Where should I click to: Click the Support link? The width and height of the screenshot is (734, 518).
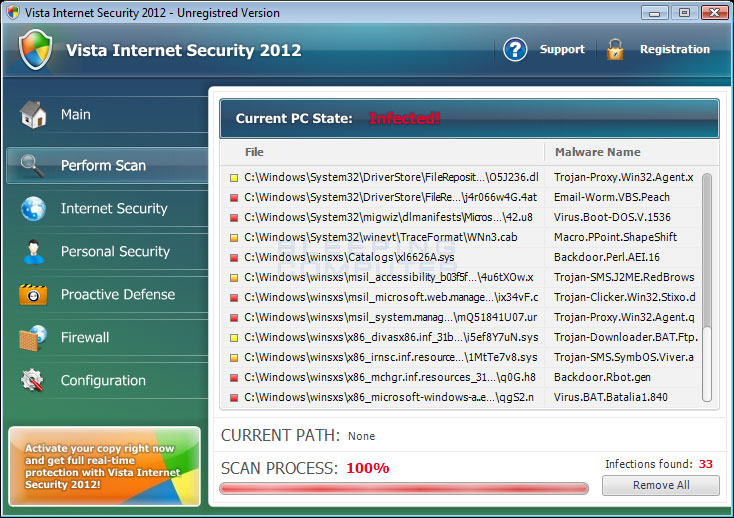point(562,49)
